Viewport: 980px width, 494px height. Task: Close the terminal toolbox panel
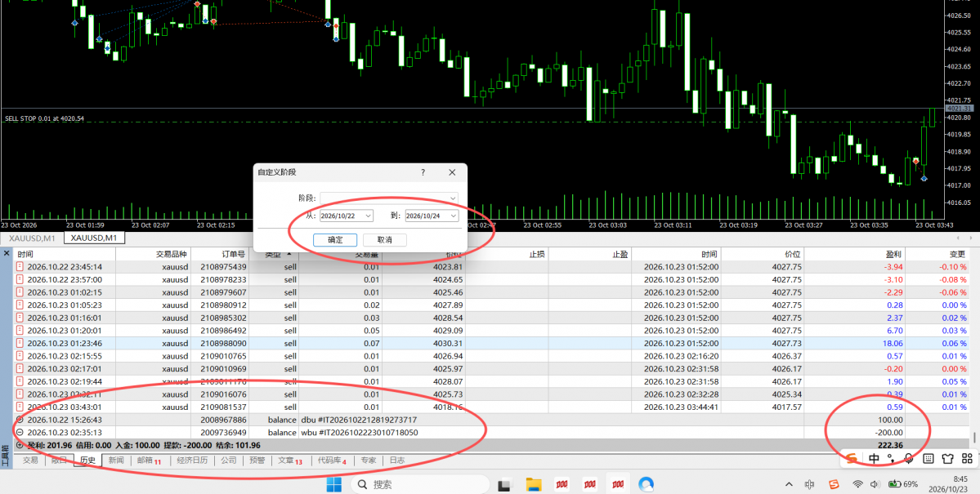pyautogui.click(x=7, y=254)
